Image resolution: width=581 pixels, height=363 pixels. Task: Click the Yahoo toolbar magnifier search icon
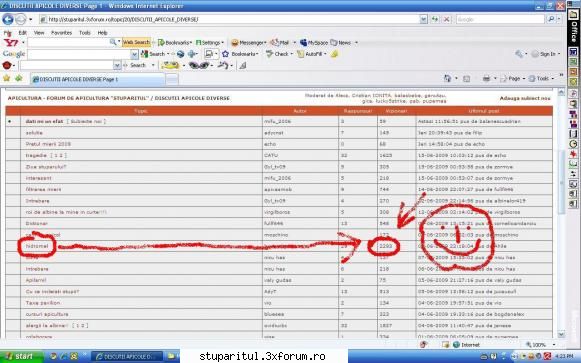[113, 42]
